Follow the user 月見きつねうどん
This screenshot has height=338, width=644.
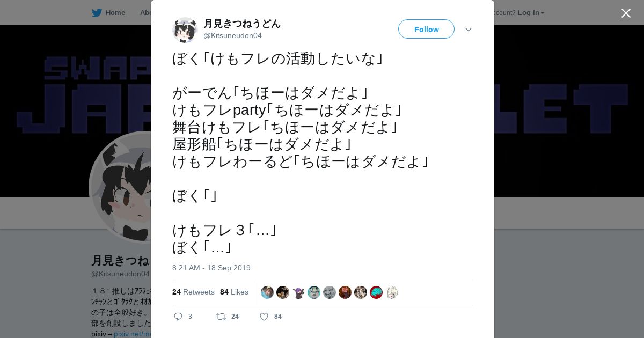(426, 29)
